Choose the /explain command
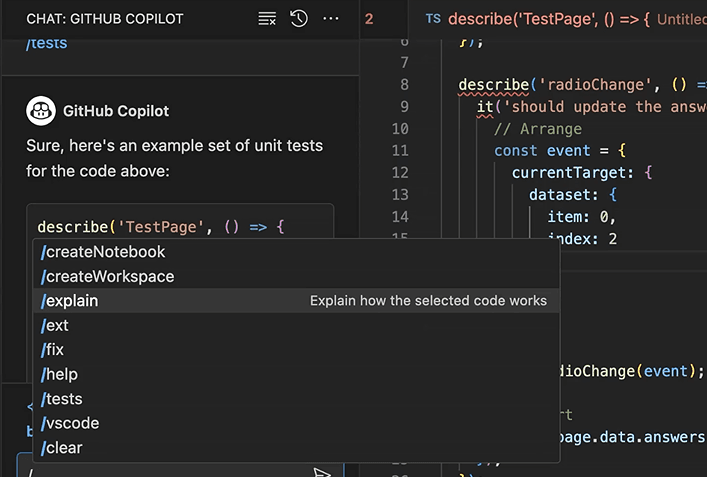The height and width of the screenshot is (477, 707). tap(296, 301)
